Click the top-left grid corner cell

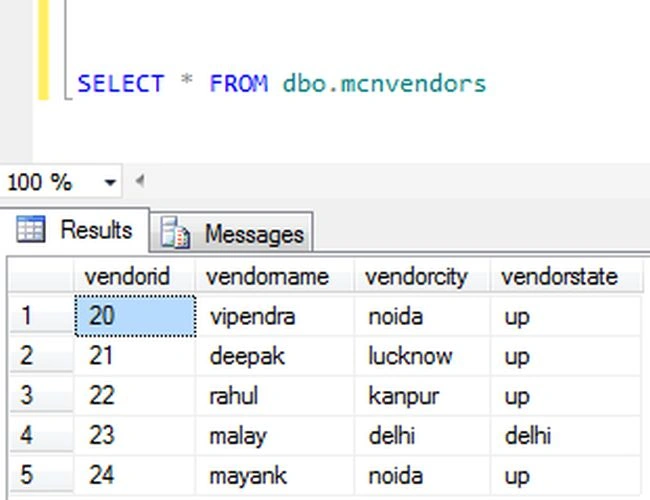point(41,275)
